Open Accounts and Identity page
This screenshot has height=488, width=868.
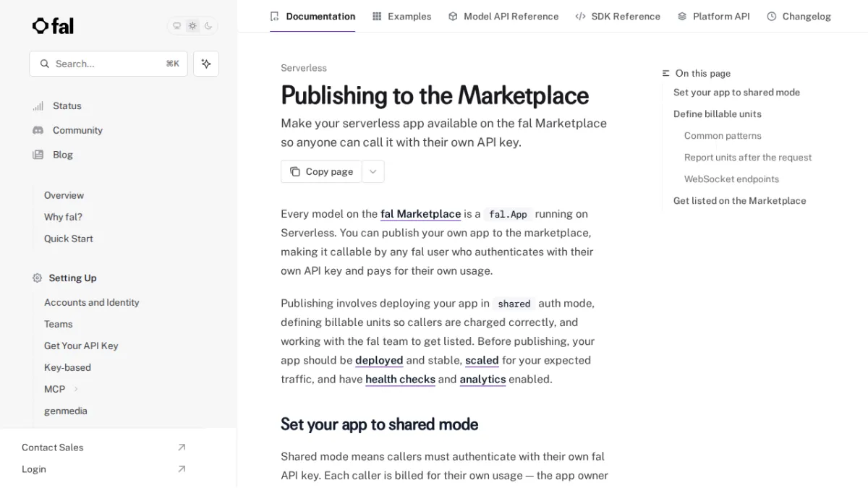click(92, 302)
